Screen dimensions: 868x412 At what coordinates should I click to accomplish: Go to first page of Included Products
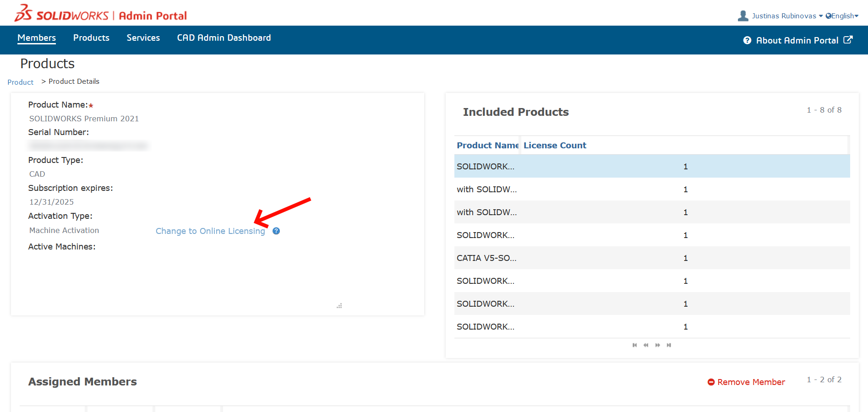pos(634,345)
